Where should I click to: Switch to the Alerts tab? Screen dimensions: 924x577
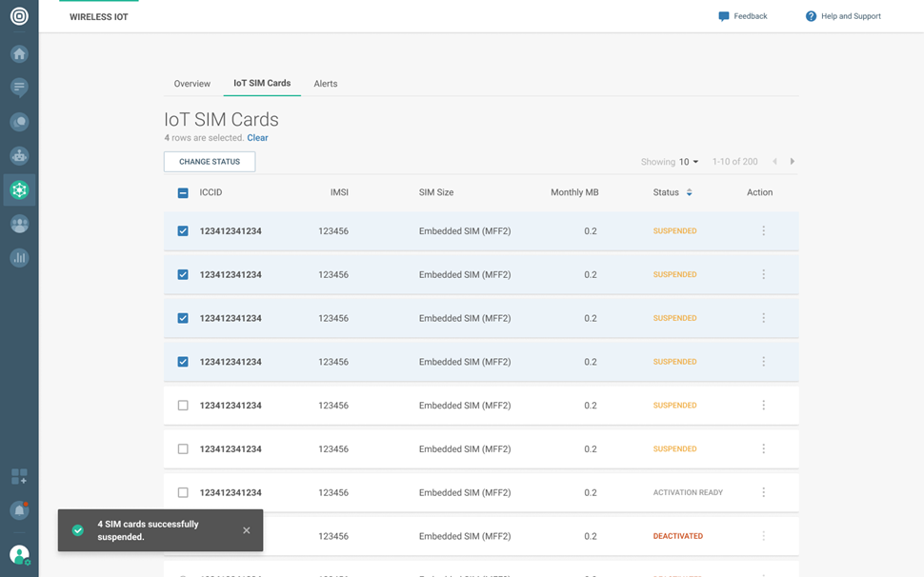326,84
